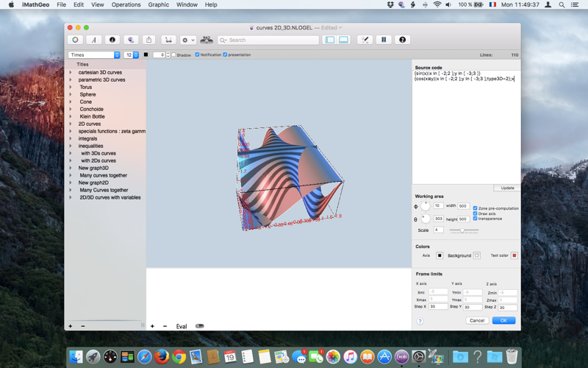
Task: Toggle the 'transparence' checkbox
Action: (475, 219)
